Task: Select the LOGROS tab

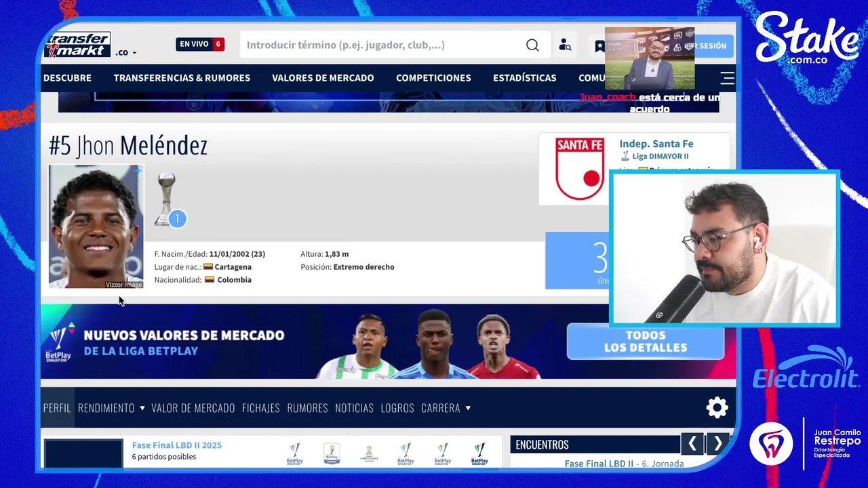Action: 397,408
